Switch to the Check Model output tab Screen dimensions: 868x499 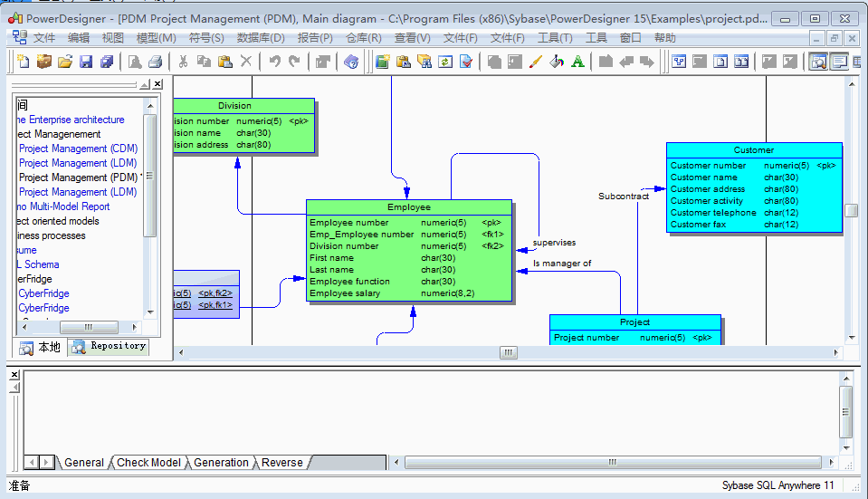[148, 463]
